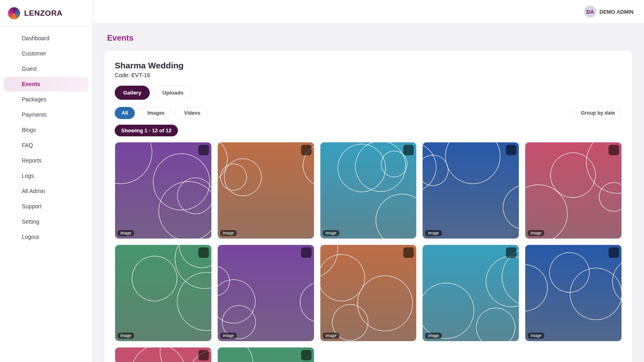Image resolution: width=644 pixels, height=362 pixels.
Task: Click the "Showing 1 - 12 of 12" badge
Action: coord(146,130)
